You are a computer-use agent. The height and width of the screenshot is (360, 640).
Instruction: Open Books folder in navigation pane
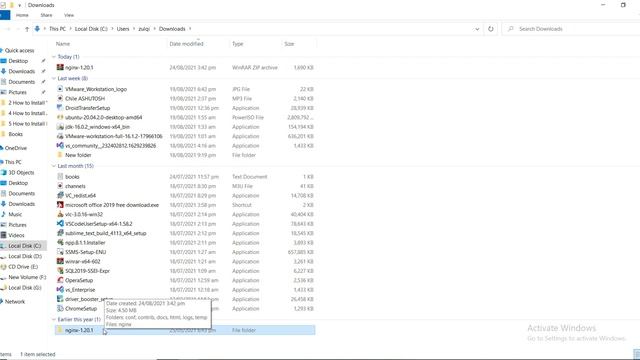16,134
